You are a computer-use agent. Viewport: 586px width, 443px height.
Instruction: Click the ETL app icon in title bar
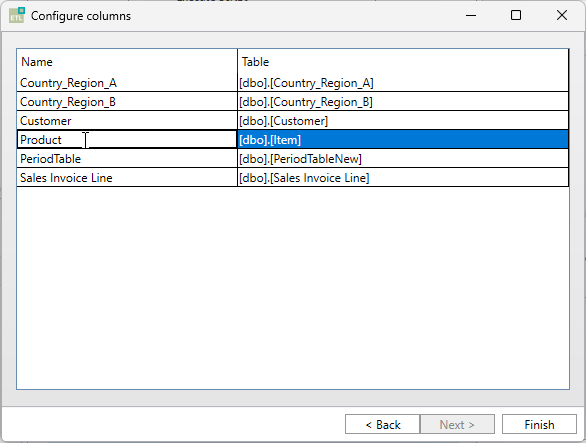(x=16, y=15)
